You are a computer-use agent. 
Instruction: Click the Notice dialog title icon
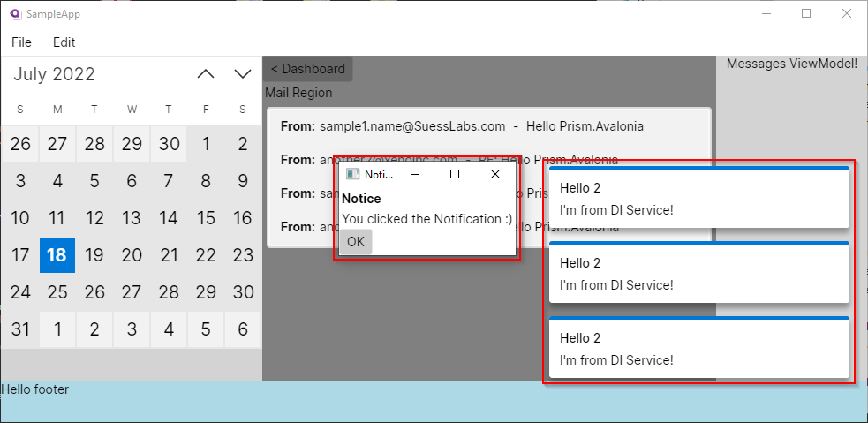pyautogui.click(x=352, y=174)
